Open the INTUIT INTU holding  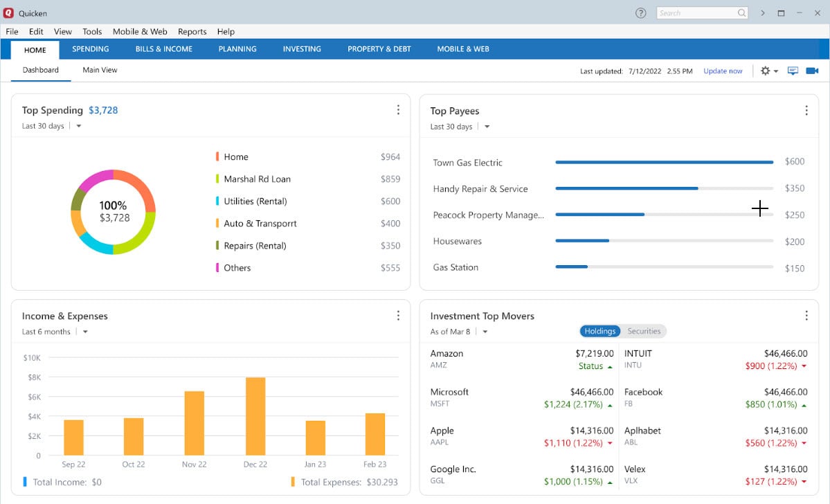716,359
